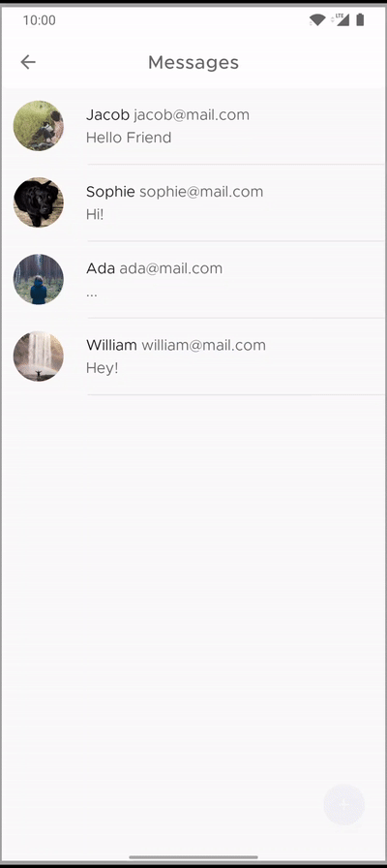Screen dimensions: 387x868
Task: Open Sophie's message thread
Action: pyautogui.click(x=193, y=203)
